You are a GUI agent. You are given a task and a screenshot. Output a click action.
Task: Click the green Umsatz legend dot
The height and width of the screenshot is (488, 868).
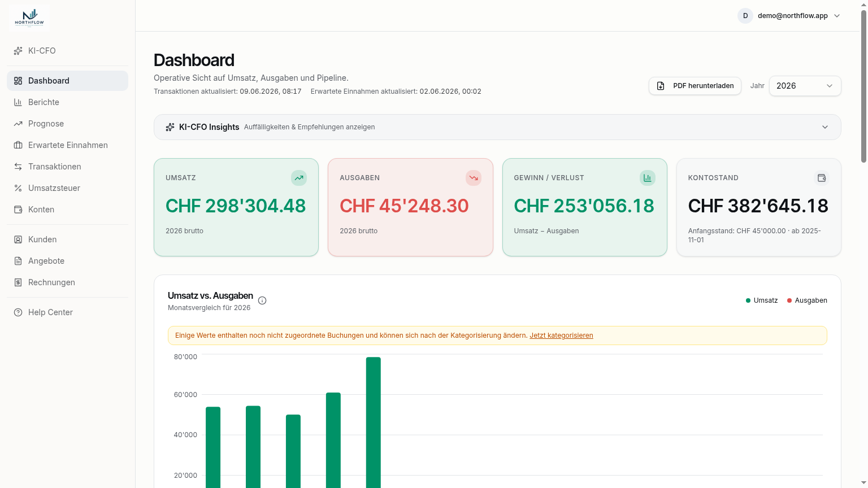click(x=748, y=300)
